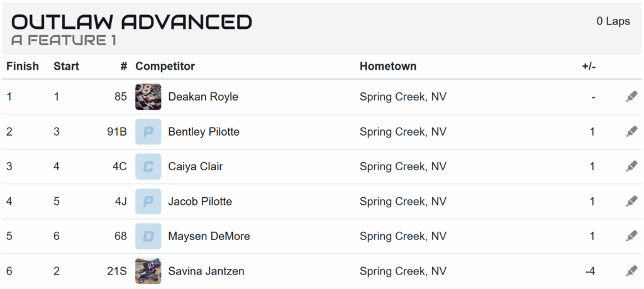Open Deakan Royle's checkered flag avatar

tap(148, 97)
